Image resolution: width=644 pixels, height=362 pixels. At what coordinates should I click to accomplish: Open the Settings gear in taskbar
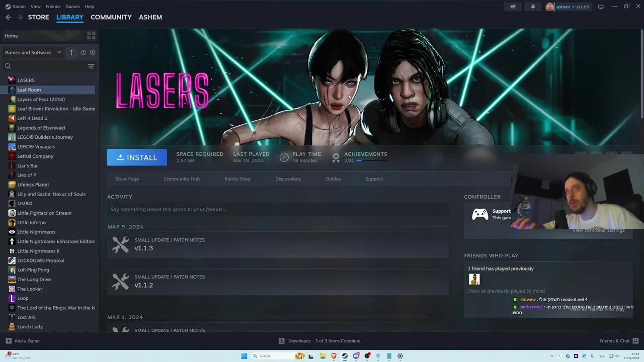click(x=400, y=356)
